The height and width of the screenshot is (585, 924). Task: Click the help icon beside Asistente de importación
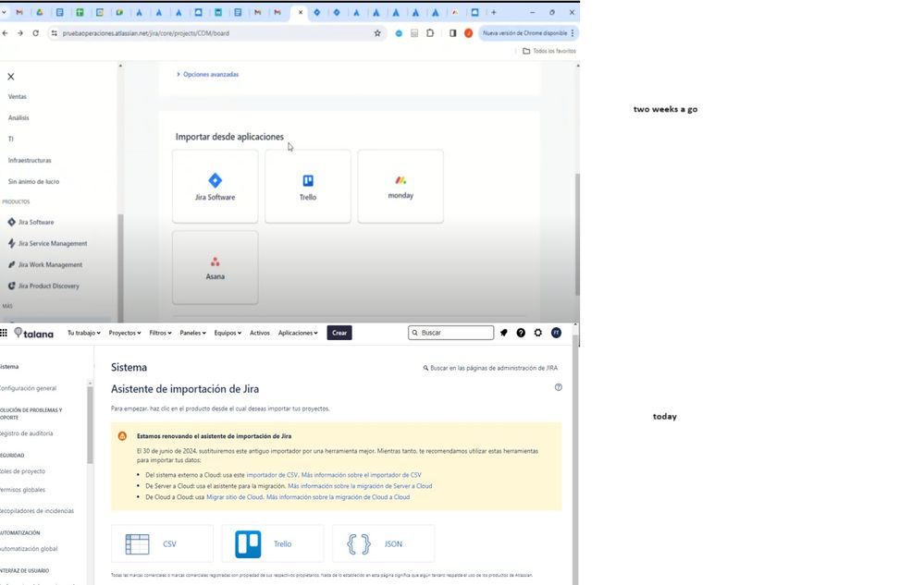(x=558, y=387)
